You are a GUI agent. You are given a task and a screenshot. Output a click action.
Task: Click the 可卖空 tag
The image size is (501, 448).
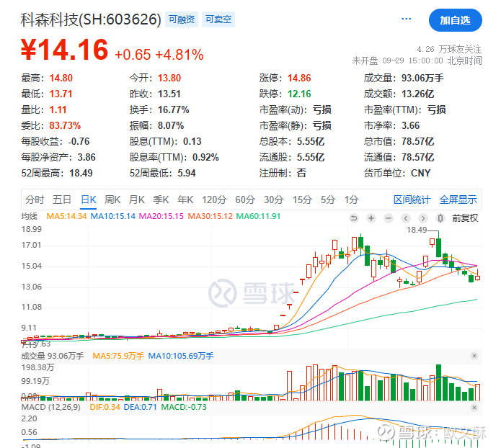pyautogui.click(x=218, y=19)
